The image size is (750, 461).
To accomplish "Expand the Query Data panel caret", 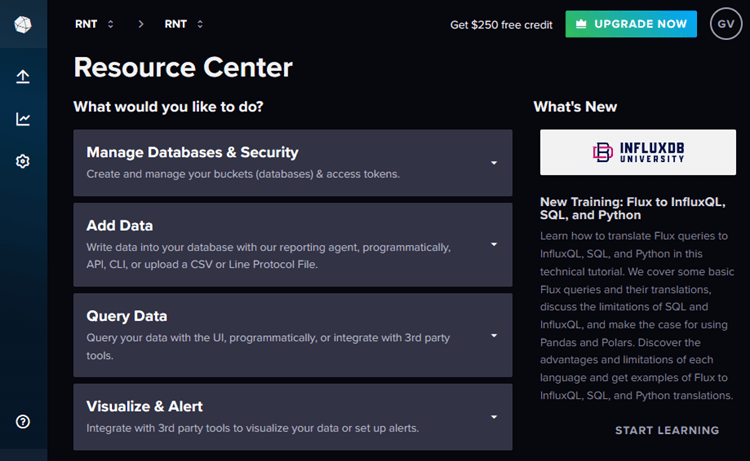I will tap(494, 335).
